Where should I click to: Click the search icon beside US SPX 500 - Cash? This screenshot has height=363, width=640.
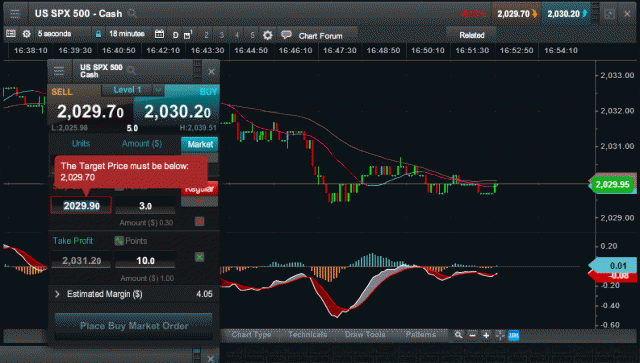(132, 13)
